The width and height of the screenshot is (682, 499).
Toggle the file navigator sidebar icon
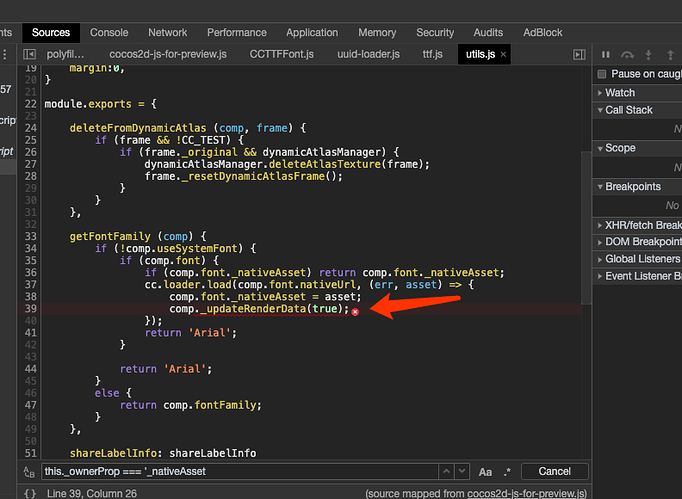[30, 54]
